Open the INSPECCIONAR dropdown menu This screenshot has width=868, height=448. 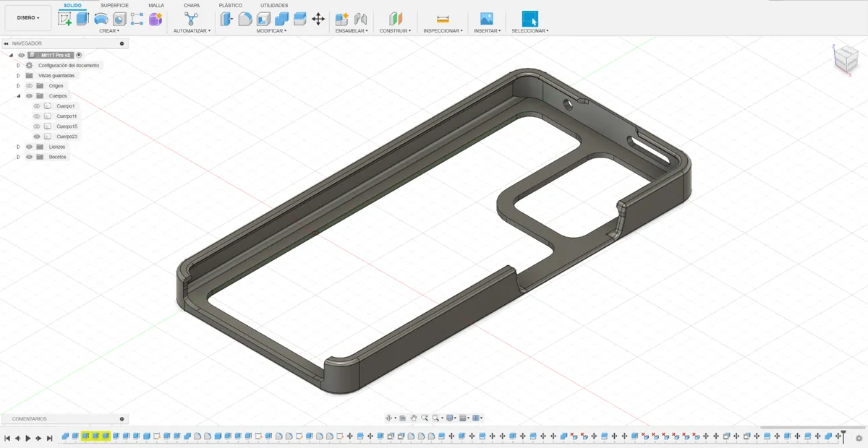click(x=443, y=31)
